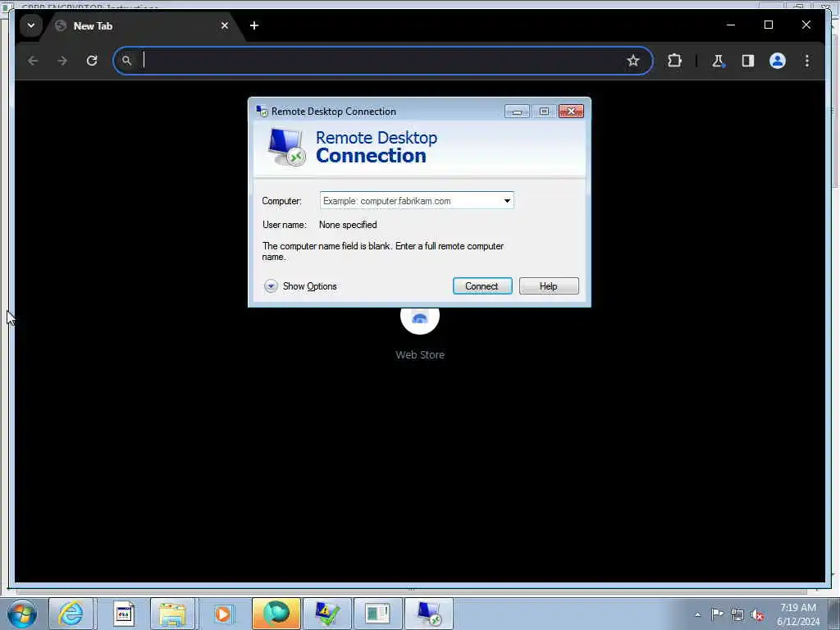Open File Explorer from the taskbar
This screenshot has height=630, width=840.
coord(172,614)
